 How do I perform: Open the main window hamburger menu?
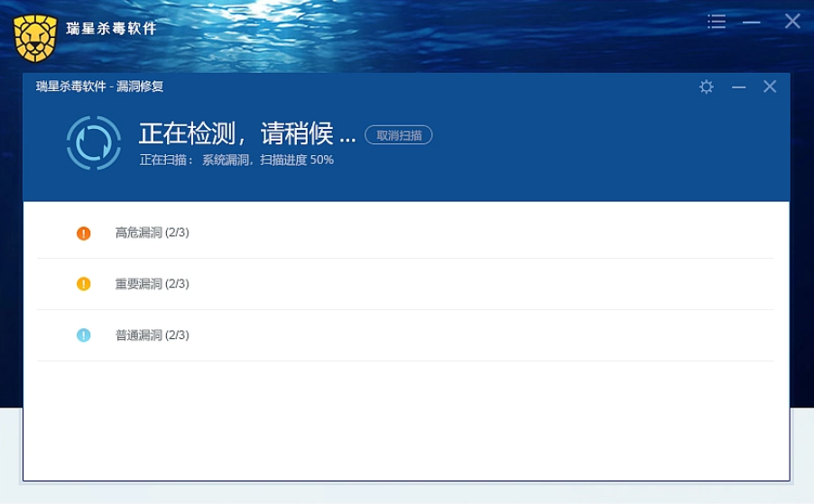click(x=717, y=22)
